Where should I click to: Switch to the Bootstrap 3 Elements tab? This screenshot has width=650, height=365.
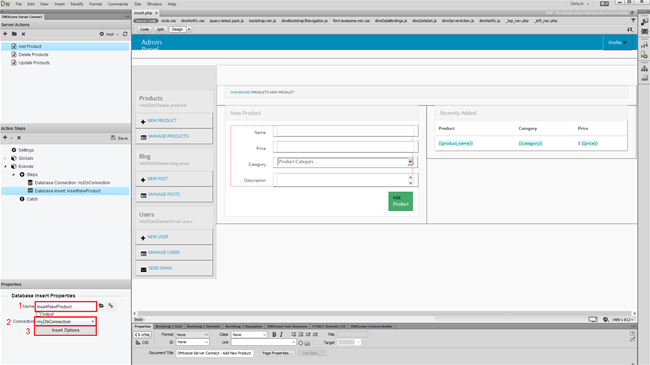204,326
